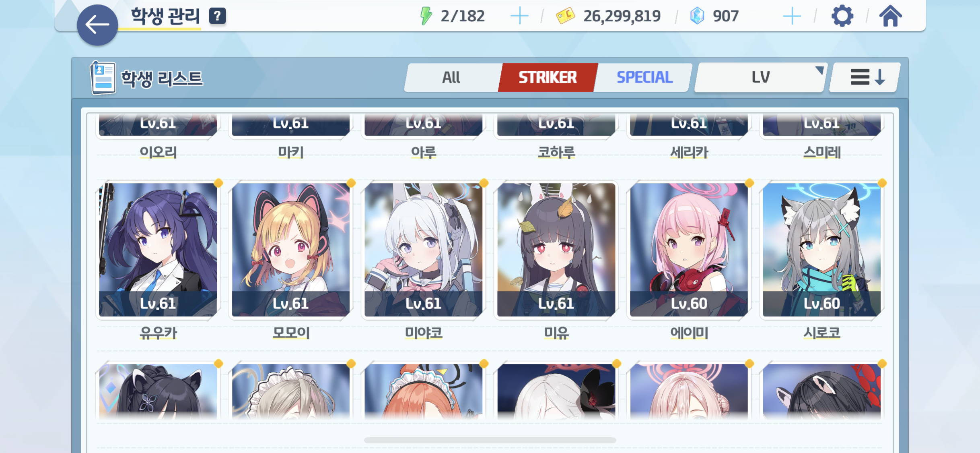Open the 시로코 student card
This screenshot has width=980, height=453.
point(821,250)
